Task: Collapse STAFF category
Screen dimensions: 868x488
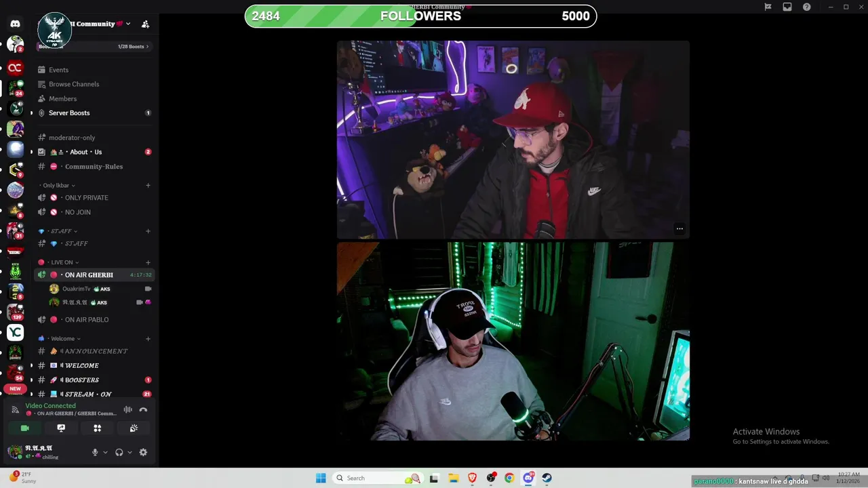Action: click(58, 231)
